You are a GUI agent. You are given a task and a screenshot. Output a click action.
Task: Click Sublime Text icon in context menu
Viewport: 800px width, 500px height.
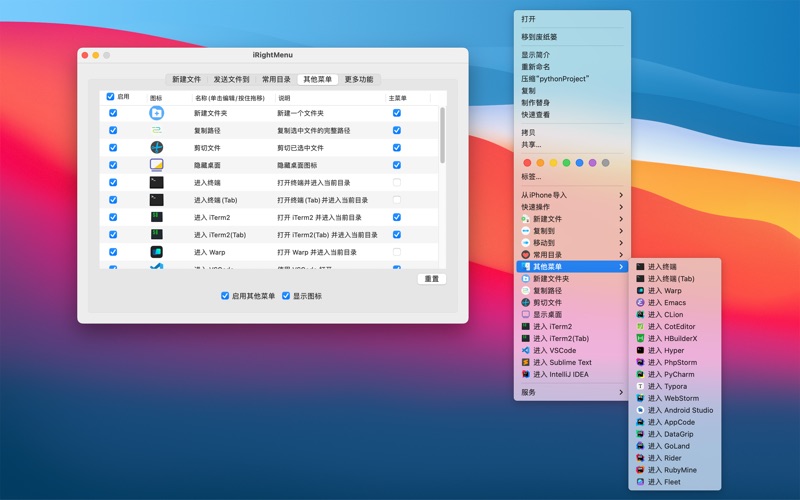[x=526, y=362]
